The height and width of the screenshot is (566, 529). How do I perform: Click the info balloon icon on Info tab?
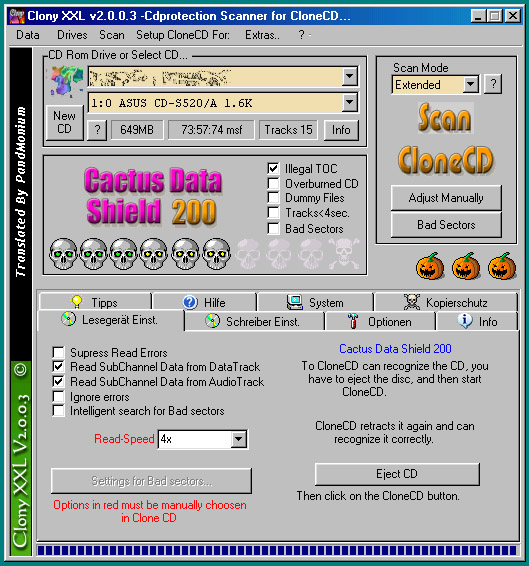(465, 321)
